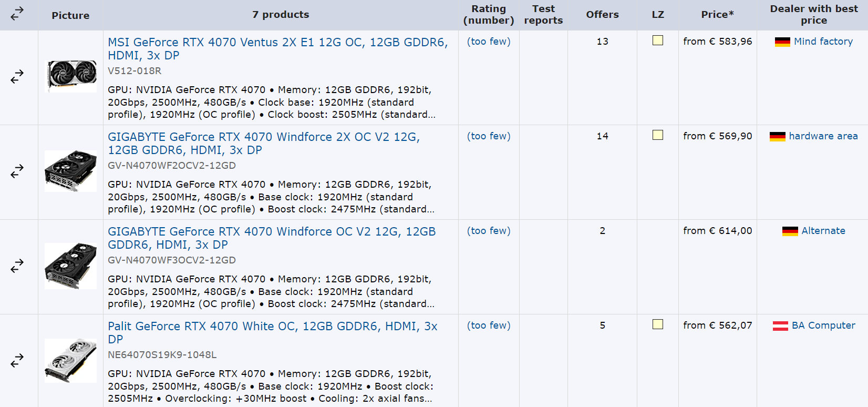Click the offers count "2"
The height and width of the screenshot is (407, 868).
coord(603,231)
